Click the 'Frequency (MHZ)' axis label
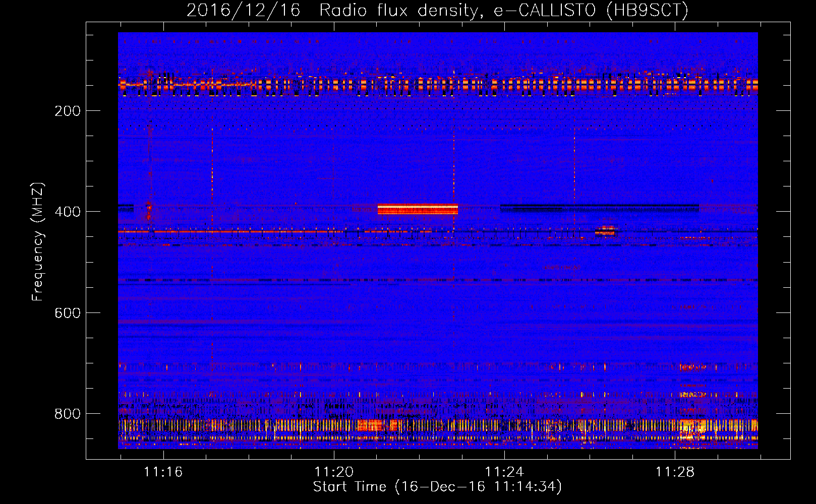Viewport: 816px width, 504px height. point(38,241)
